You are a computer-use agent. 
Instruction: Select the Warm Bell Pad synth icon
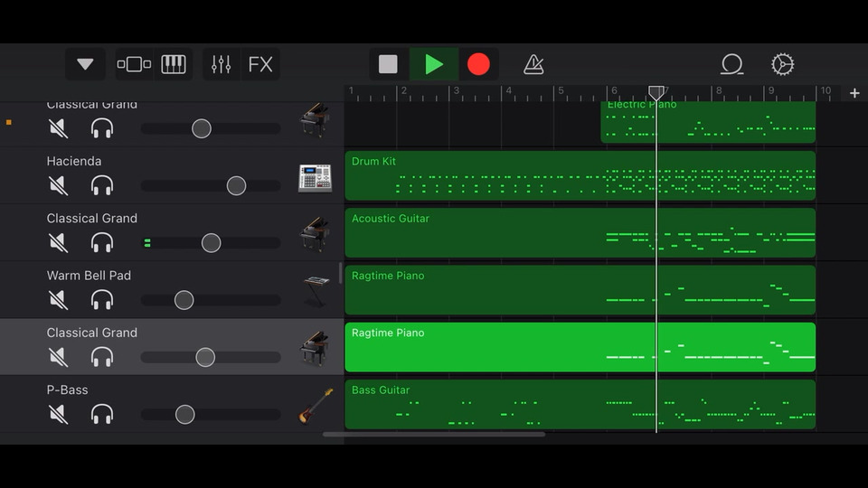(x=316, y=291)
